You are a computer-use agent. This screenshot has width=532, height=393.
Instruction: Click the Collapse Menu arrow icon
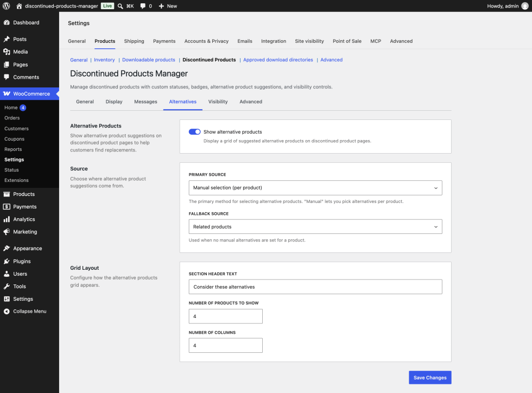[7, 311]
